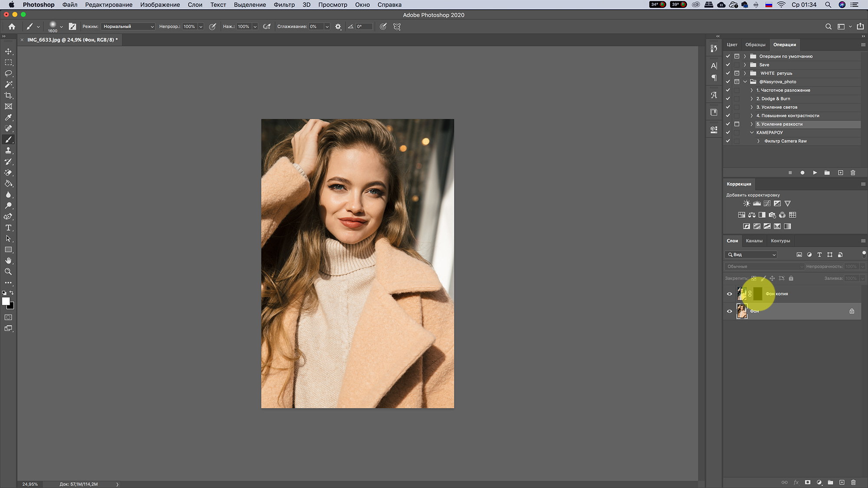Click the Healing Brush tool

pos(8,128)
